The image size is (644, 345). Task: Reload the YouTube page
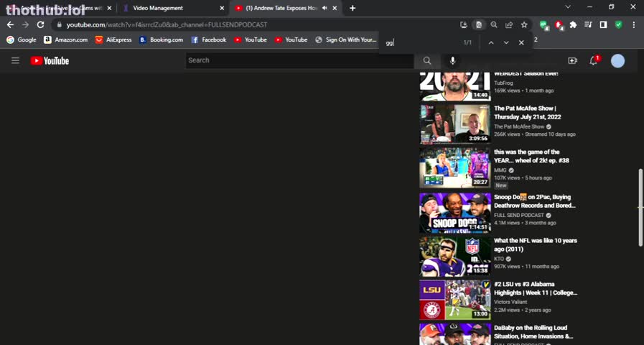40,24
